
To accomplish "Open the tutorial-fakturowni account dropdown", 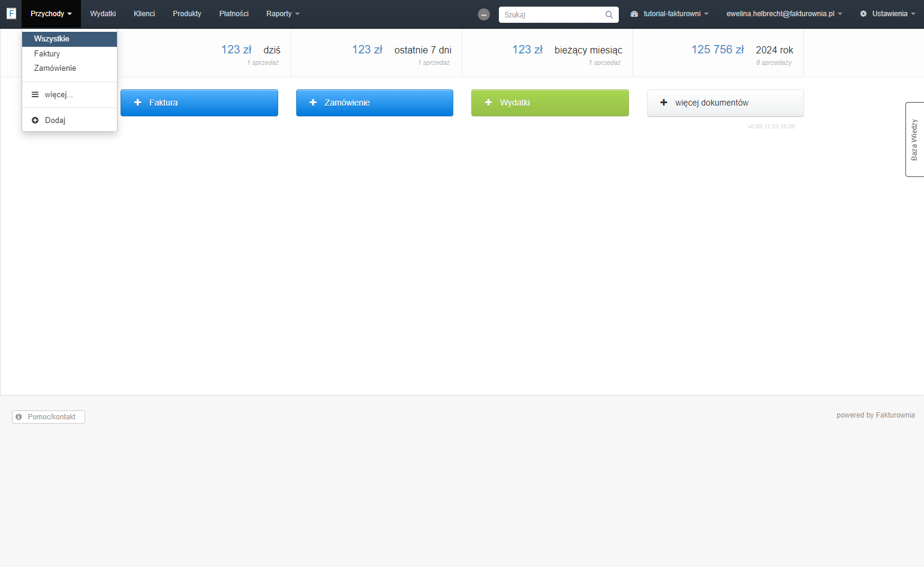I will pos(670,14).
